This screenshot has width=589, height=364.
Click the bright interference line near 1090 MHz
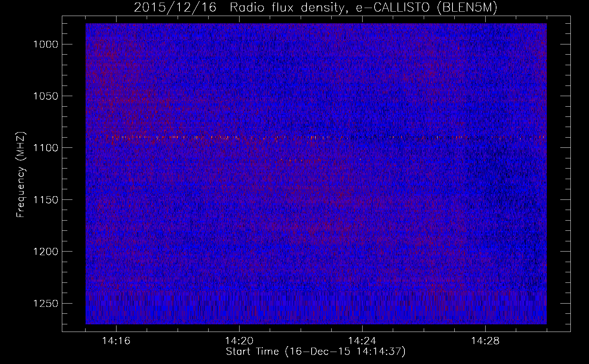point(316,138)
